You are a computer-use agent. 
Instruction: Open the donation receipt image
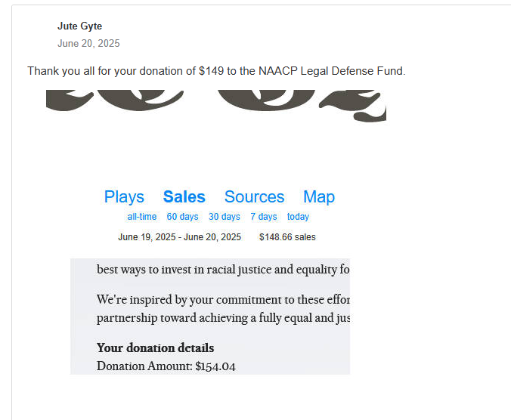(x=210, y=317)
